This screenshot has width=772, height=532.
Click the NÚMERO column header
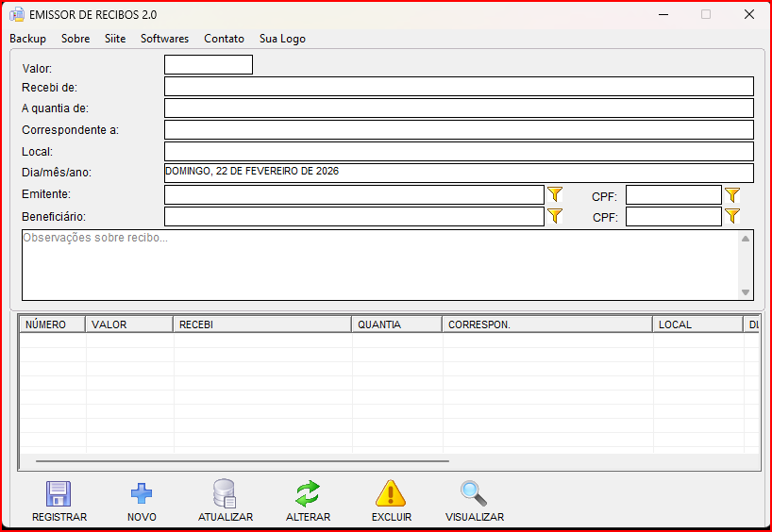[52, 324]
